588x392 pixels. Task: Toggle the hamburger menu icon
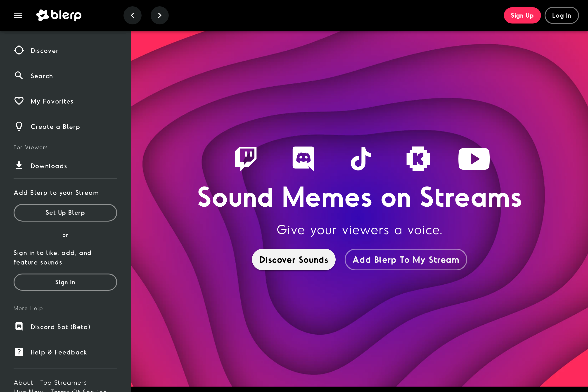pos(18,16)
